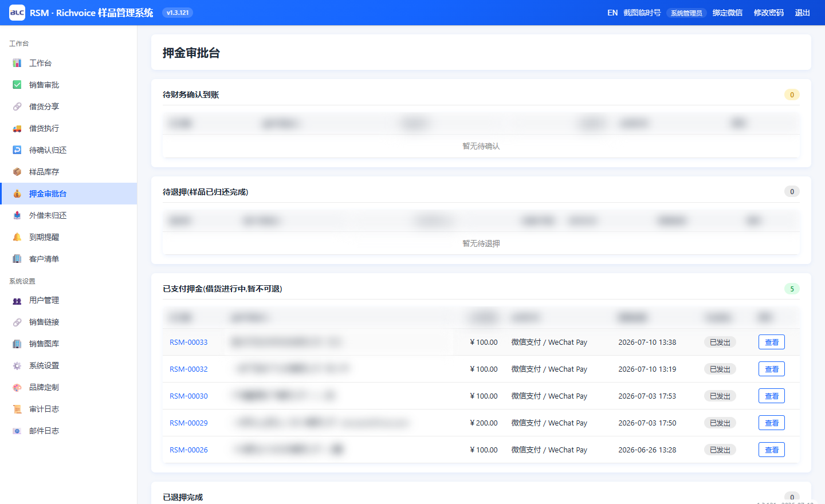Click date 2026-06-26 13:28

pos(647,450)
